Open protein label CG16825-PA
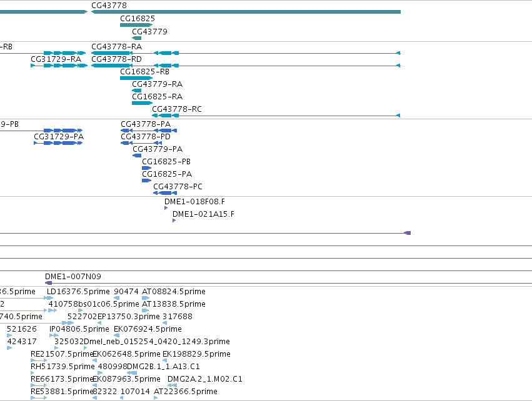The image size is (532, 401). pos(167,174)
